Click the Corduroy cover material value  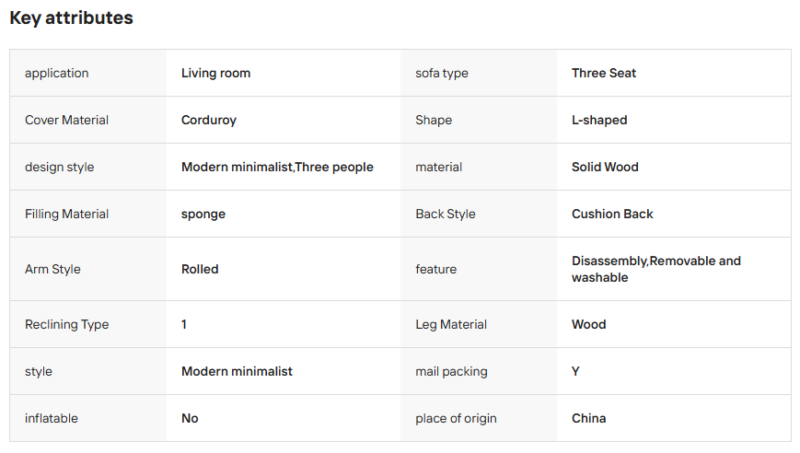click(209, 120)
